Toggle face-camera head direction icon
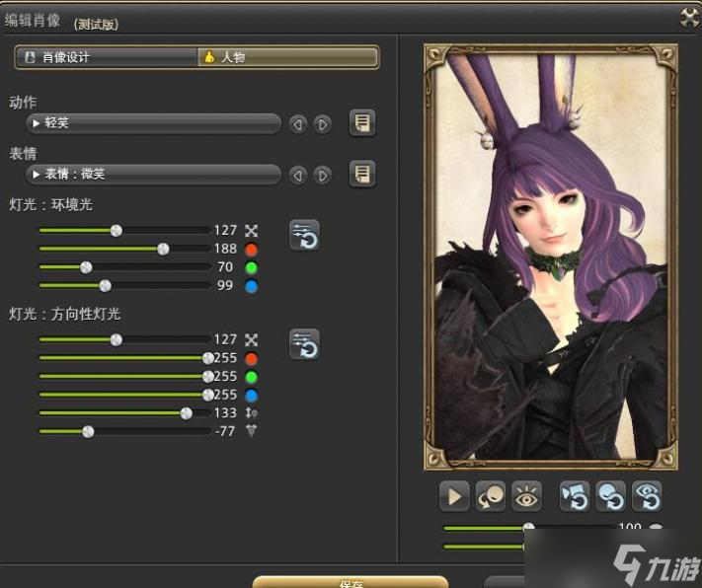This screenshot has height=588, width=702. 491,496
